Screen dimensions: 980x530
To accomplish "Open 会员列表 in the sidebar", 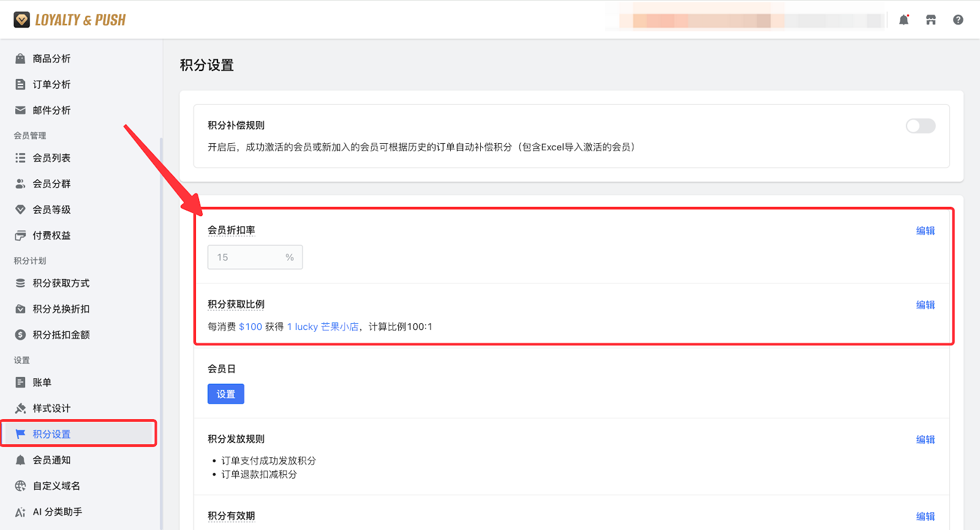I will pos(51,158).
